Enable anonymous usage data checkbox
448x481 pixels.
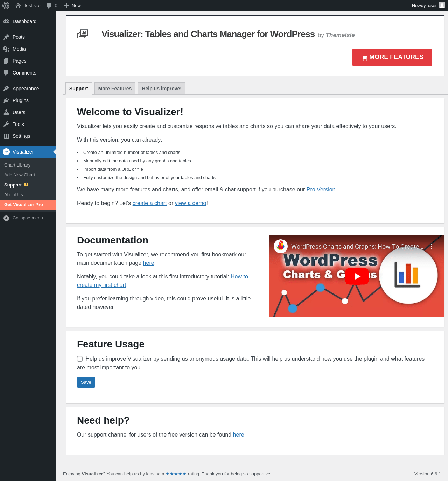coord(80,359)
